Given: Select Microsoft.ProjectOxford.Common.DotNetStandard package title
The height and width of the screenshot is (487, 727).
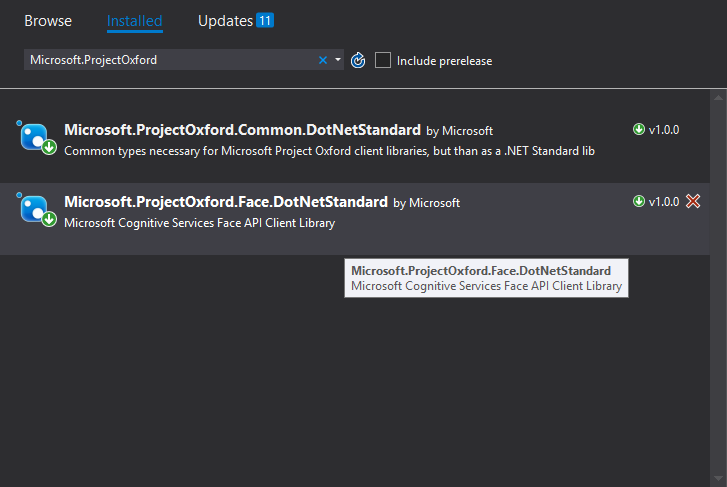Looking at the screenshot, I should point(242,130).
